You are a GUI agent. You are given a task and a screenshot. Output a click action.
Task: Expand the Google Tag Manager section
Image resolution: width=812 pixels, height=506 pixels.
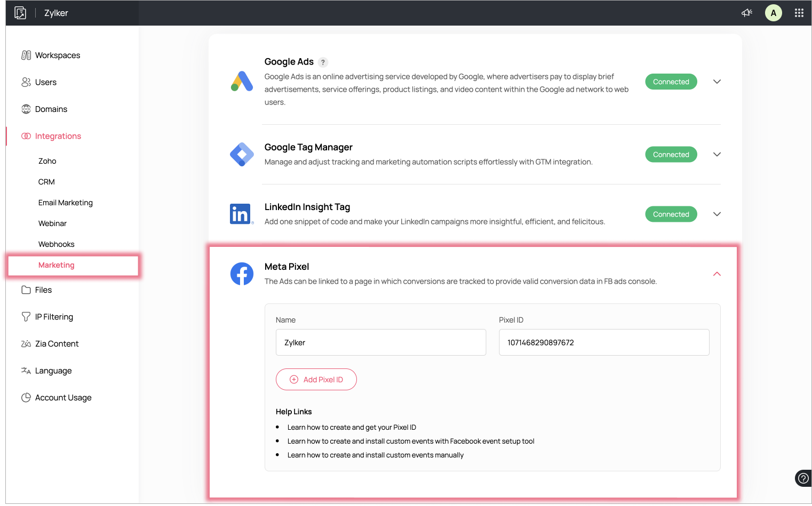click(717, 155)
